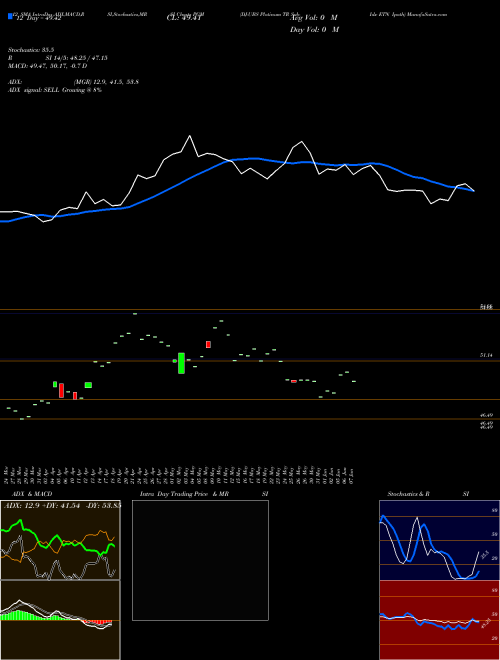Click the '(MGR) 12.9, 41.5, 53.8' ADX values
The height and width of the screenshot is (660, 500).
click(x=106, y=82)
